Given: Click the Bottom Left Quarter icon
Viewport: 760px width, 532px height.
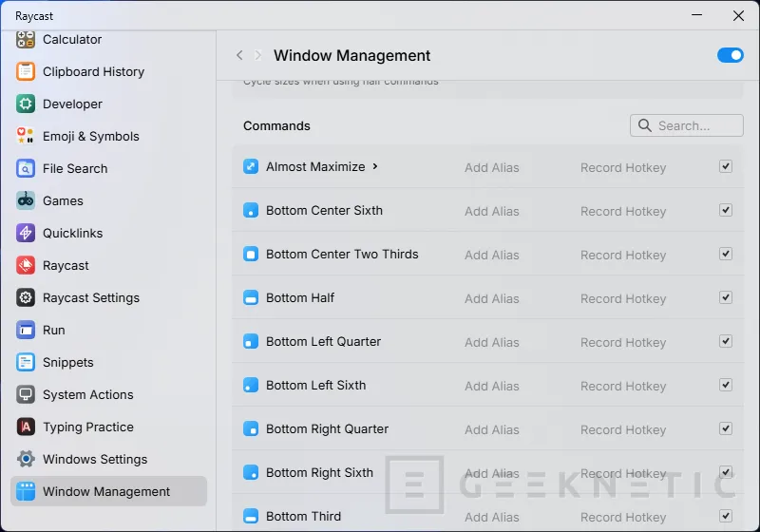Looking at the screenshot, I should coord(251,342).
